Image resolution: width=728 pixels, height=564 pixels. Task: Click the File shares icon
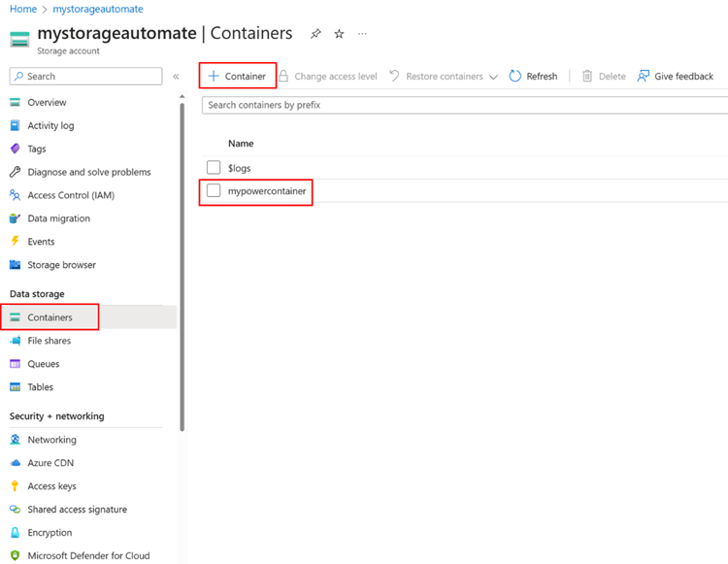15,341
